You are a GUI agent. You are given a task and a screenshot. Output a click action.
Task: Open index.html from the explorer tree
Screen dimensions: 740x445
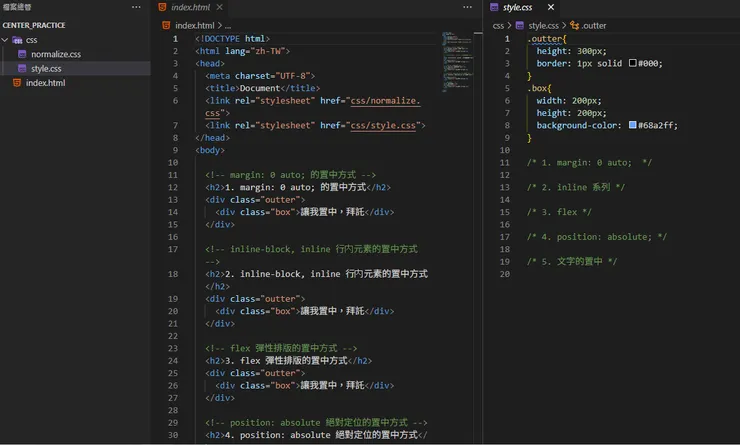pyautogui.click(x=45, y=83)
